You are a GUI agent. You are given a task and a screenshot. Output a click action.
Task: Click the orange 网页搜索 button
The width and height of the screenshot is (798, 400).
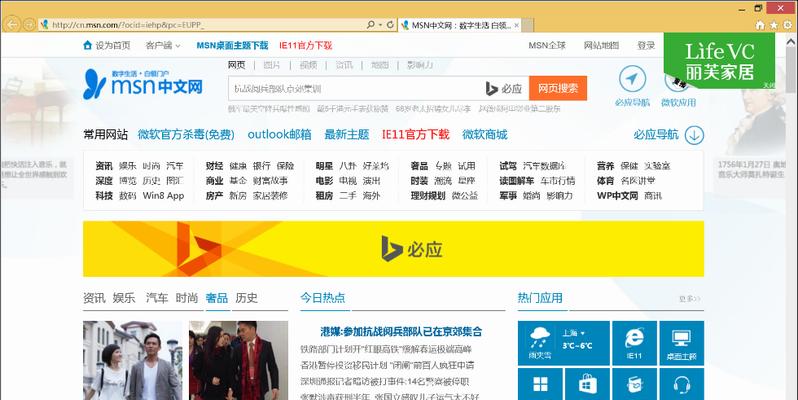coord(558,89)
